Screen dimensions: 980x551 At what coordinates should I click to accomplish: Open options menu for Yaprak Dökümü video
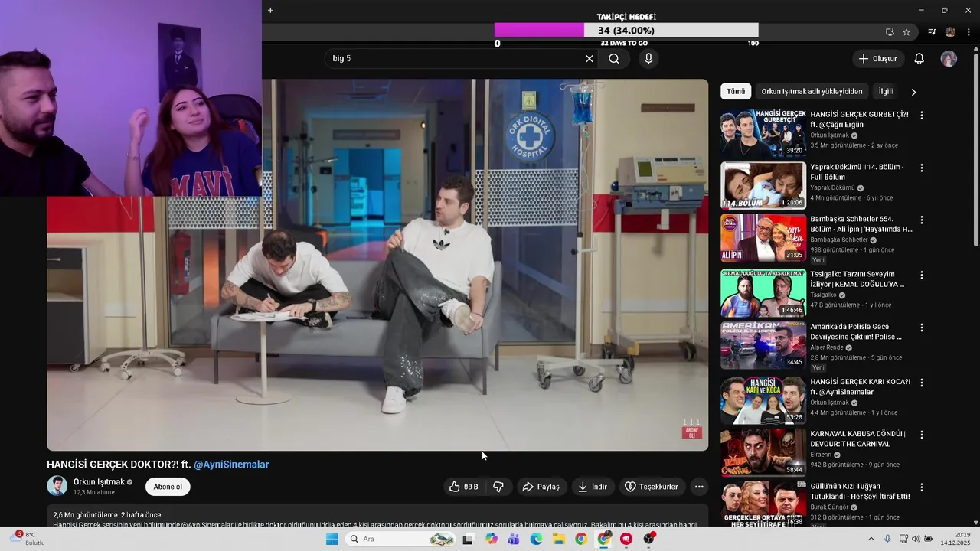point(922,168)
